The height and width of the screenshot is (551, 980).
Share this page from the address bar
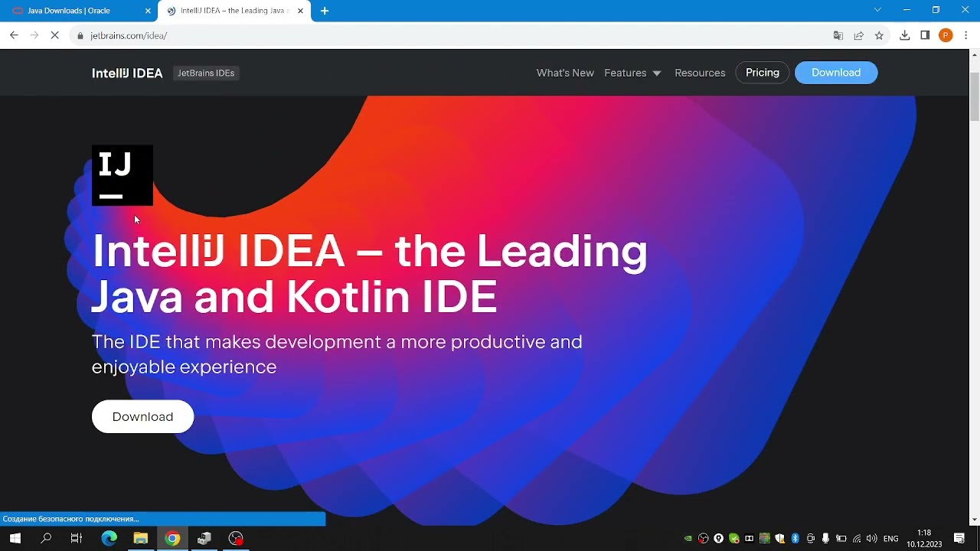pos(859,35)
